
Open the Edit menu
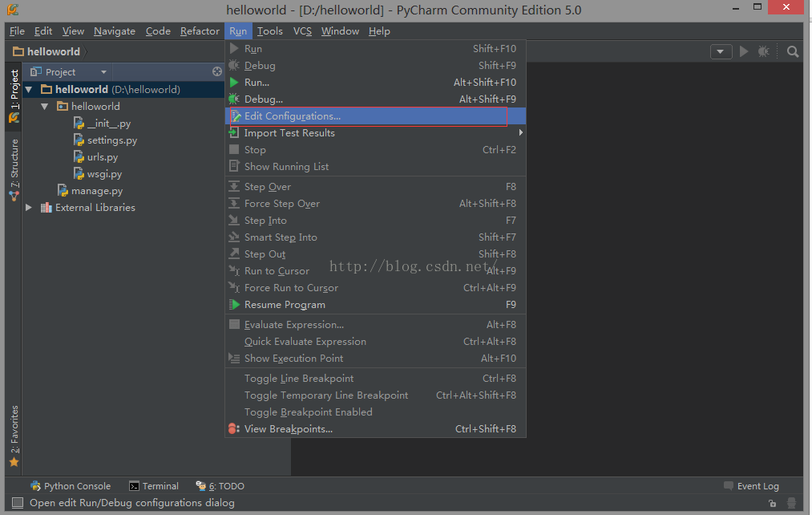pyautogui.click(x=43, y=31)
